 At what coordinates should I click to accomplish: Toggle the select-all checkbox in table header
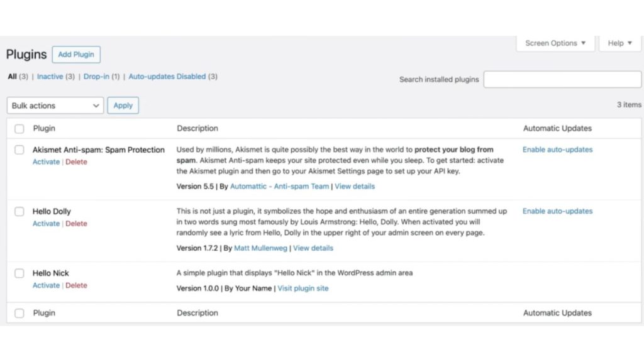click(19, 129)
